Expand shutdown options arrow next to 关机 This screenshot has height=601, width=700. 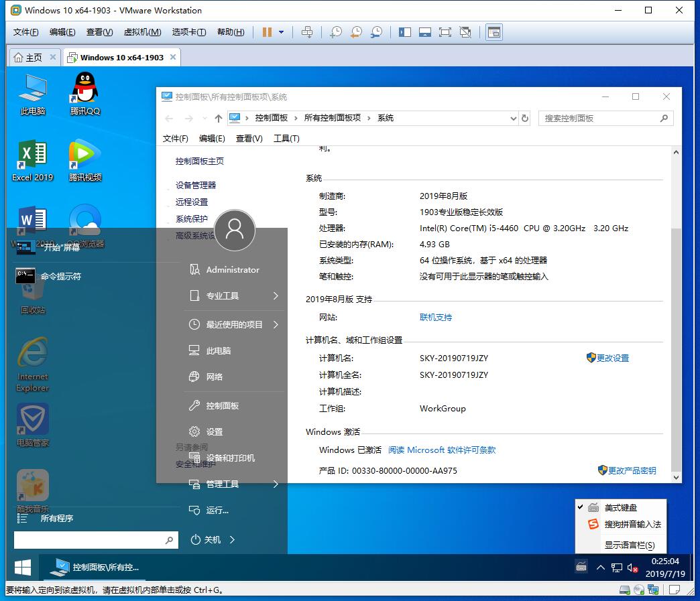[232, 539]
